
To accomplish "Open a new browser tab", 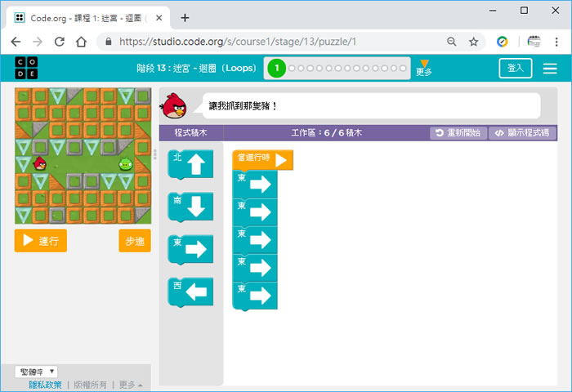I will coord(185,18).
